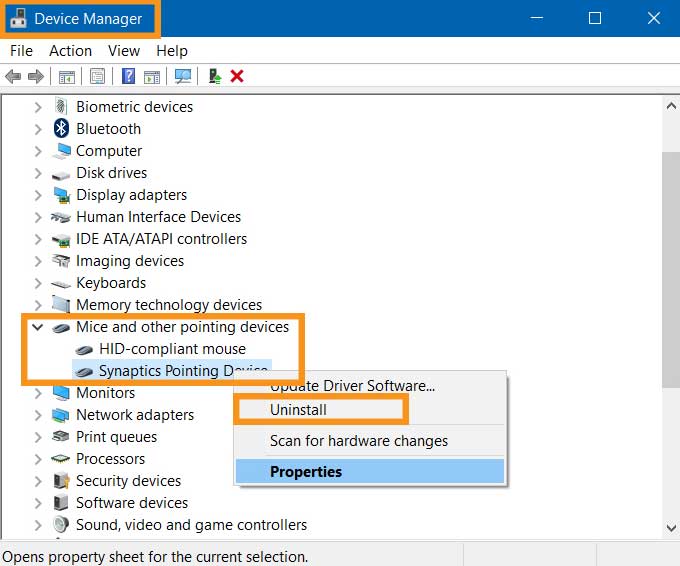Click the Device Manager title bar icon
This screenshot has width=680, height=566.
coord(18,19)
